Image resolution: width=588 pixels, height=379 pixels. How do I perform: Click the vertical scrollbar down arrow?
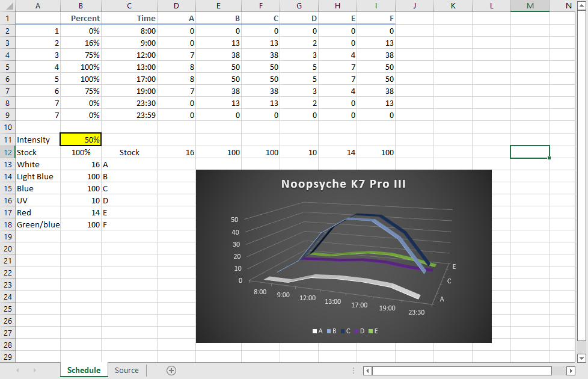click(x=581, y=358)
